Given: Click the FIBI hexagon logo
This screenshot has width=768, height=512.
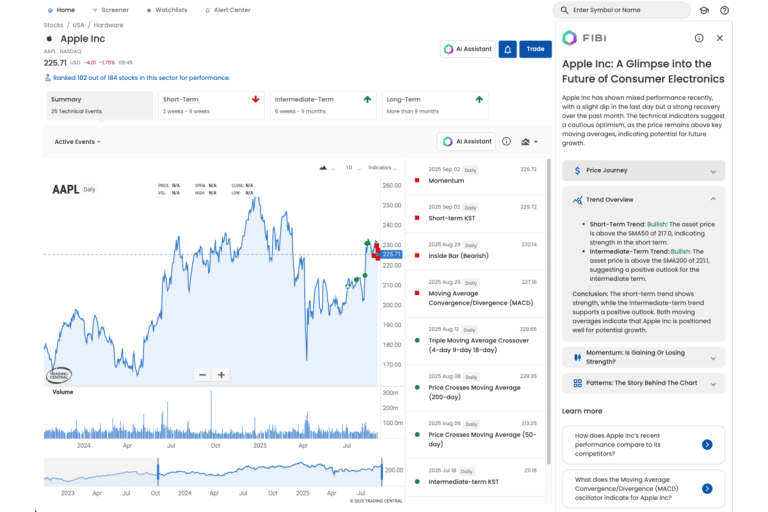Looking at the screenshot, I should 569,38.
